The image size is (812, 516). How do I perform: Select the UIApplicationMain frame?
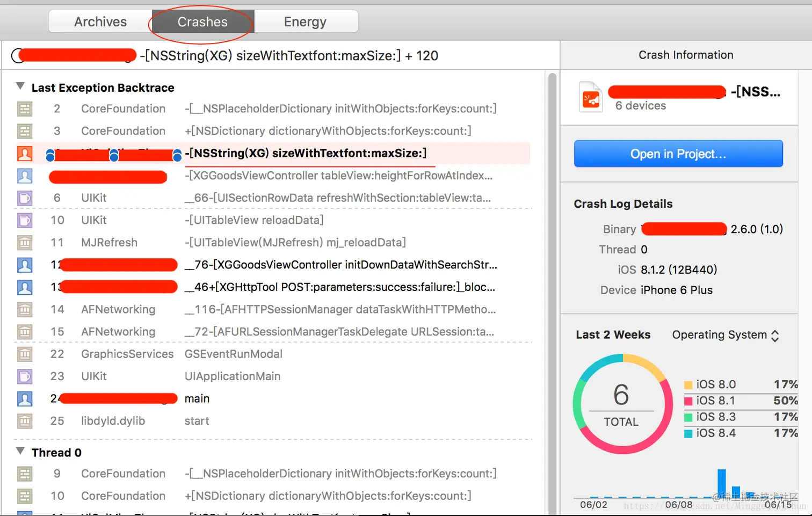pos(233,376)
